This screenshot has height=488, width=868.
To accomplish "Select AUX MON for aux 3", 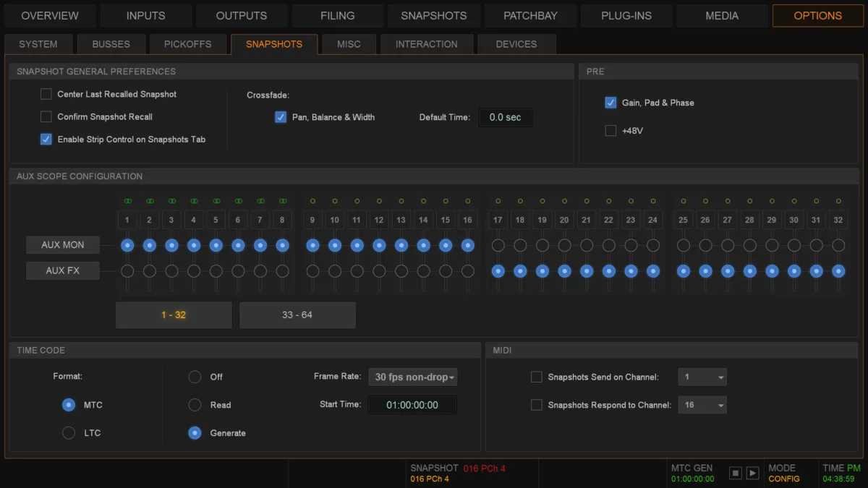I will (171, 245).
